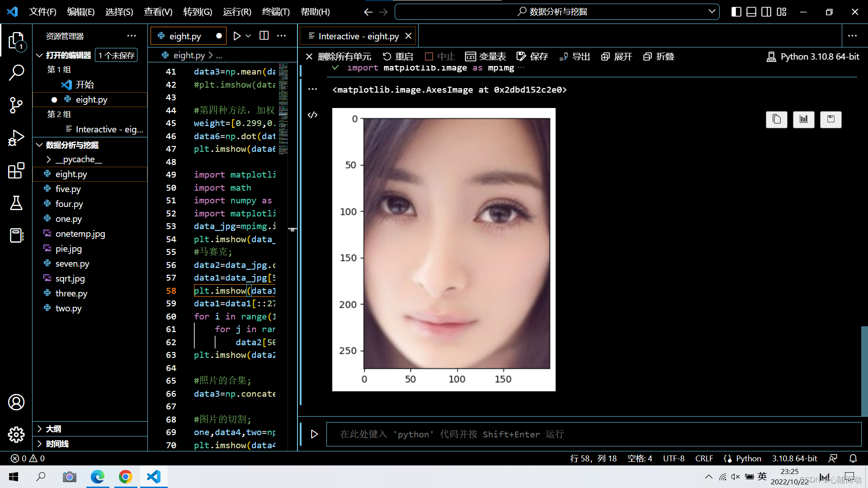This screenshot has width=868, height=488.
Task: Click 变量表 to view variables
Action: point(486,56)
